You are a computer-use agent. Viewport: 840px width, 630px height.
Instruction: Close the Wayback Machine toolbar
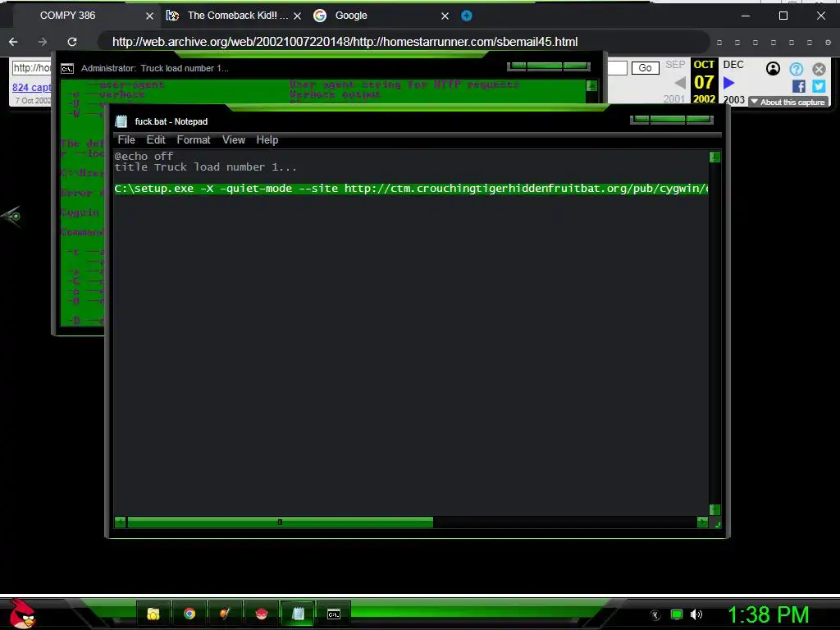click(x=819, y=69)
